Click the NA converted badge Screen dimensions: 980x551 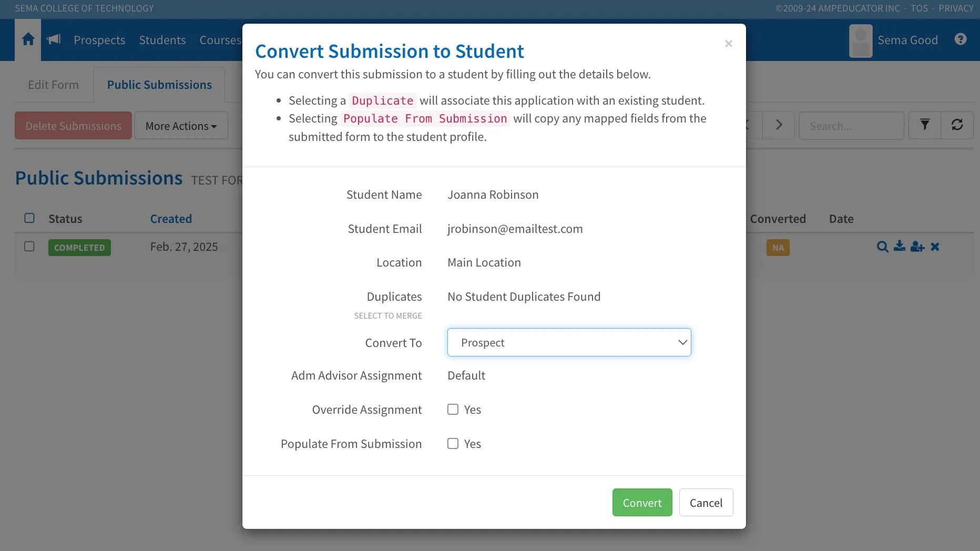pyautogui.click(x=778, y=248)
